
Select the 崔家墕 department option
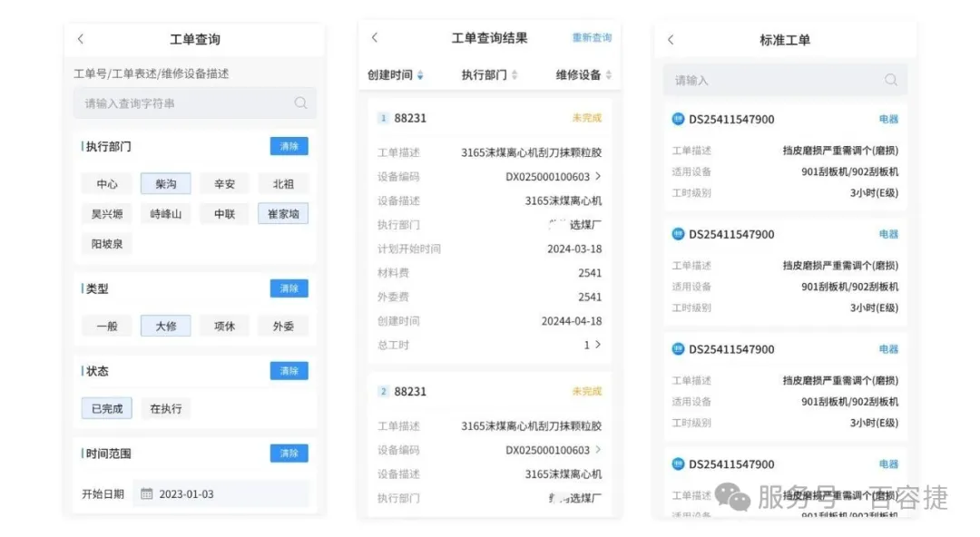282,214
